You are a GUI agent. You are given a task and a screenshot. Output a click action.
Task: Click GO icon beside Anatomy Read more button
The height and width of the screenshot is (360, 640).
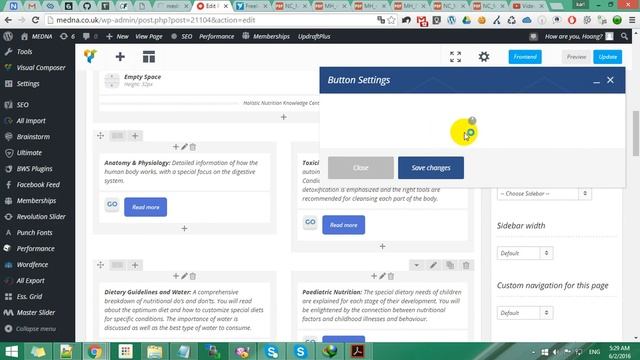point(112,204)
